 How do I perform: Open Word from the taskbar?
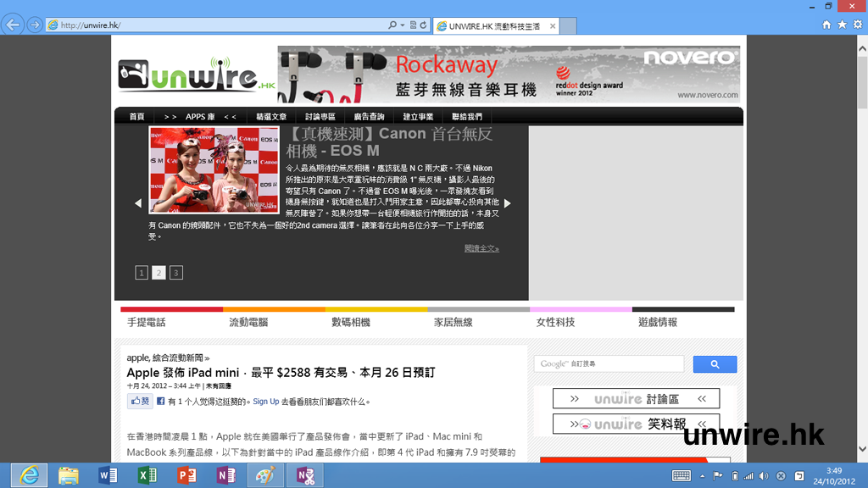pyautogui.click(x=108, y=475)
